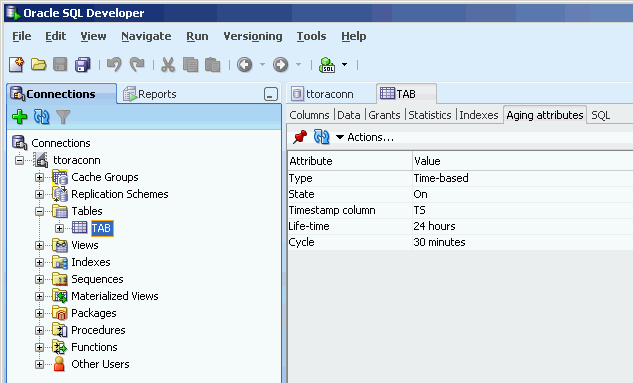Open the Help menu

tap(354, 36)
